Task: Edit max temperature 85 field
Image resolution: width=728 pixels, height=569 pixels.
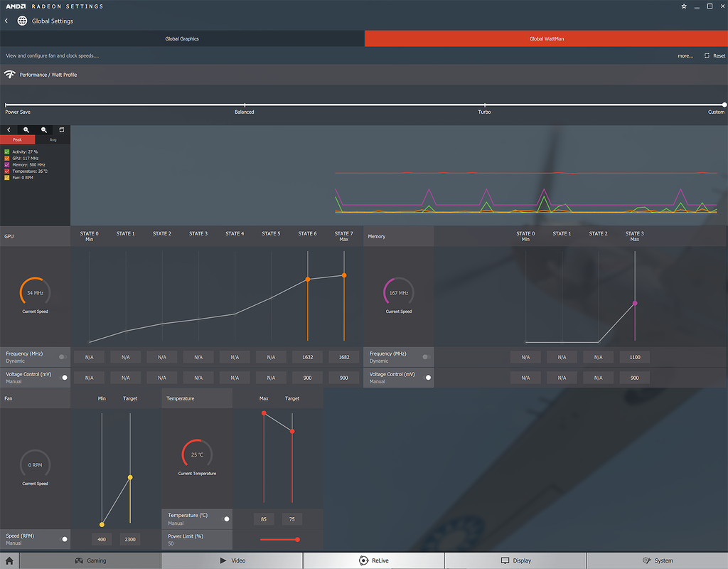Action: pyautogui.click(x=264, y=519)
